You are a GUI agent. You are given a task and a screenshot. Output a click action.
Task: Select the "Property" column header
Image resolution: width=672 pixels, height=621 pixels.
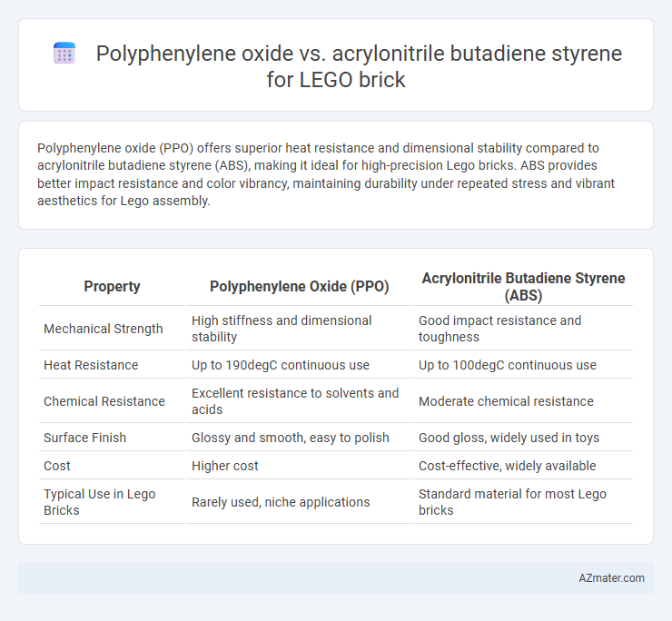coord(112,286)
